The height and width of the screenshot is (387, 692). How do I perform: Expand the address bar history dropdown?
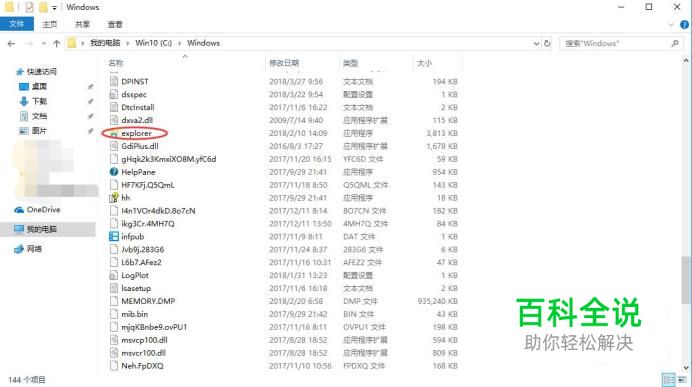click(x=536, y=43)
